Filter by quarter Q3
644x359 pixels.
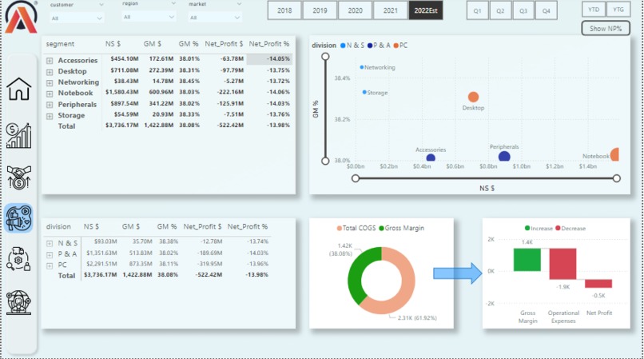tap(523, 10)
